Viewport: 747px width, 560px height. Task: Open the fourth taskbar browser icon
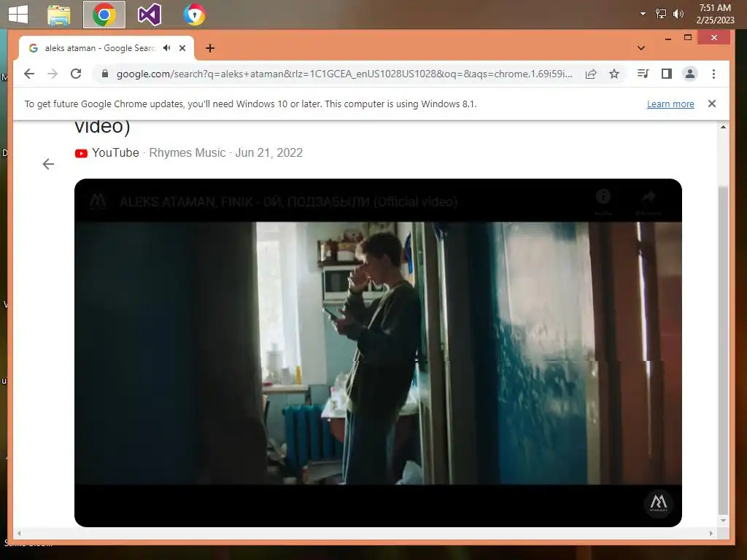pos(194,15)
